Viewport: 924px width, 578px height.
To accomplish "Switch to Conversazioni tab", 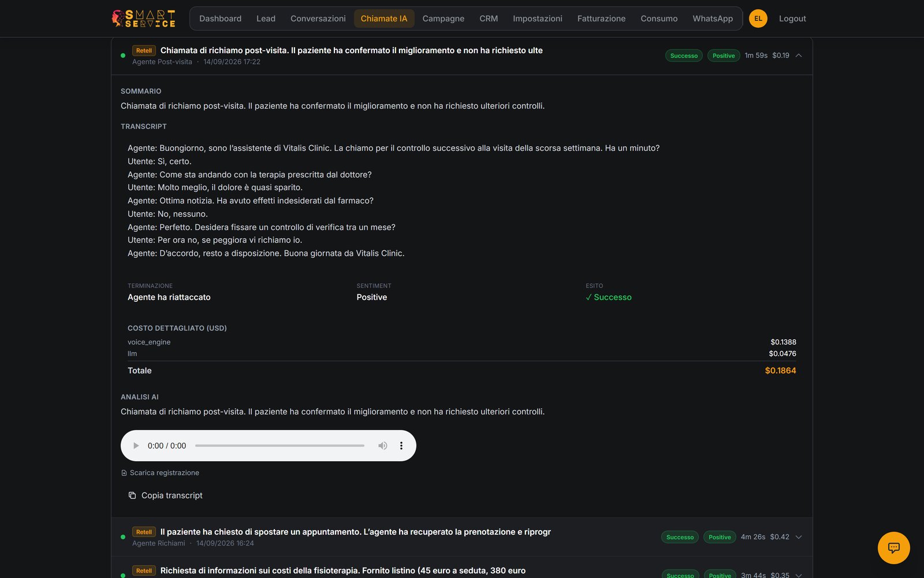I will [x=318, y=18].
